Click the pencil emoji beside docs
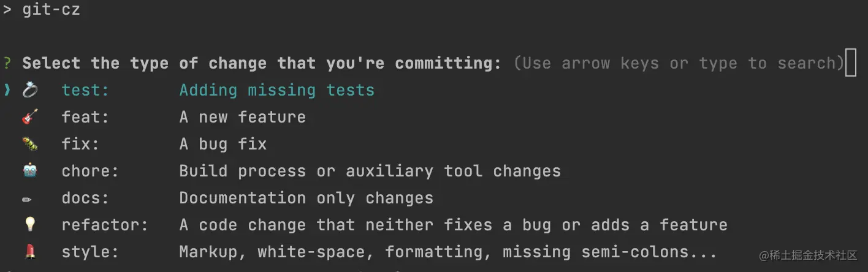The width and height of the screenshot is (868, 272). [28, 198]
